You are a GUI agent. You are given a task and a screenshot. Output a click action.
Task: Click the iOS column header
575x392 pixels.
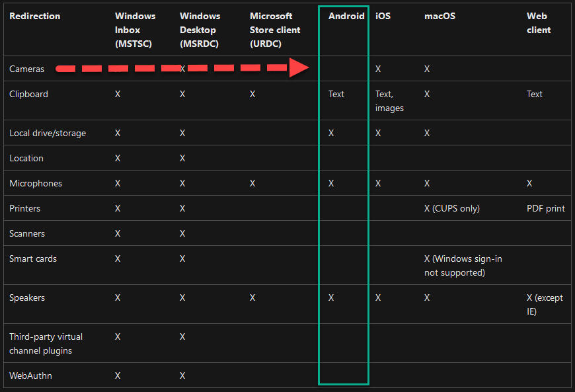coord(383,16)
